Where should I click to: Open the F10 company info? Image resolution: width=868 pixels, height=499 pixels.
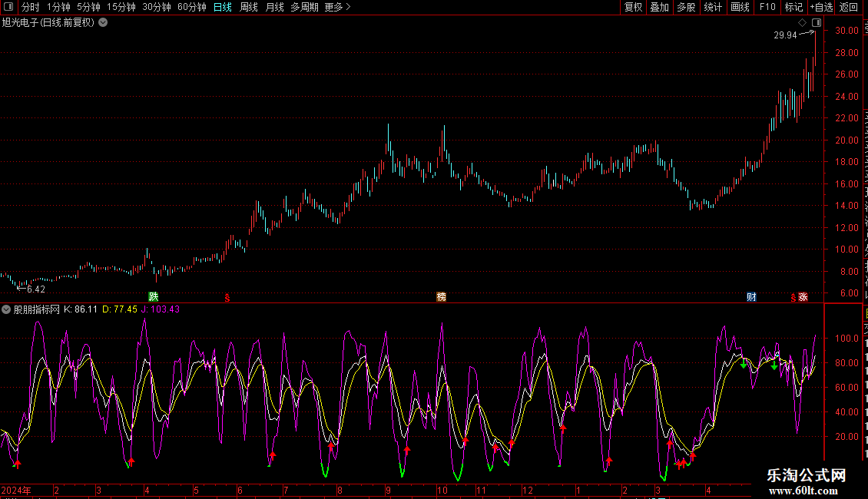click(767, 7)
